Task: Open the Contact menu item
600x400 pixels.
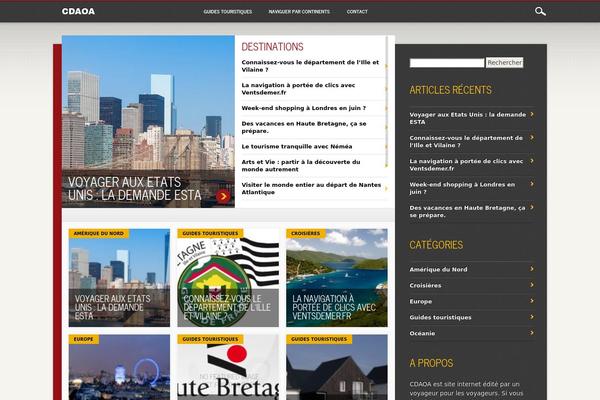Action: click(x=357, y=12)
